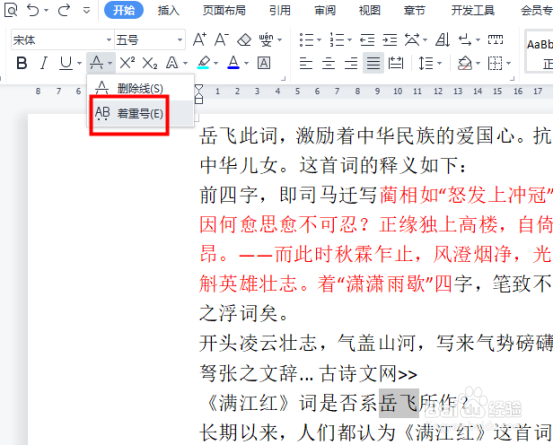The image size is (554, 446).
Task: Click the borders grid icon
Action: pyautogui.click(x=495, y=64)
